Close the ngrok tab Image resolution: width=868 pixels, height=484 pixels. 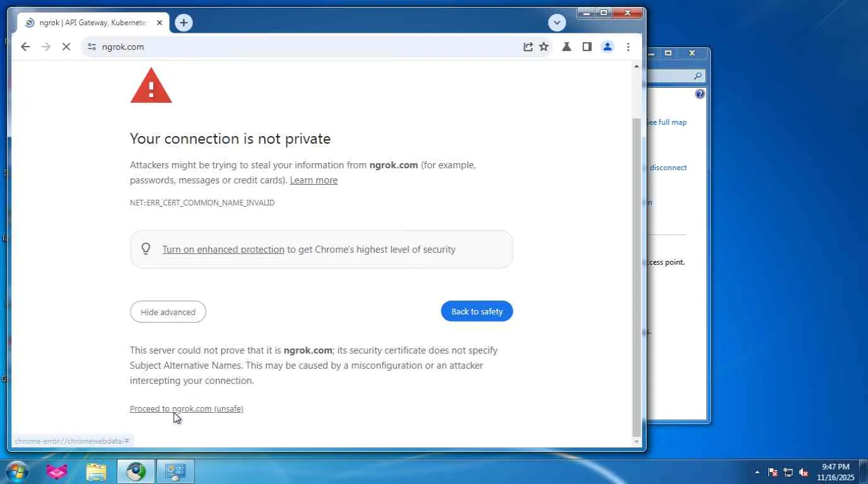point(160,23)
